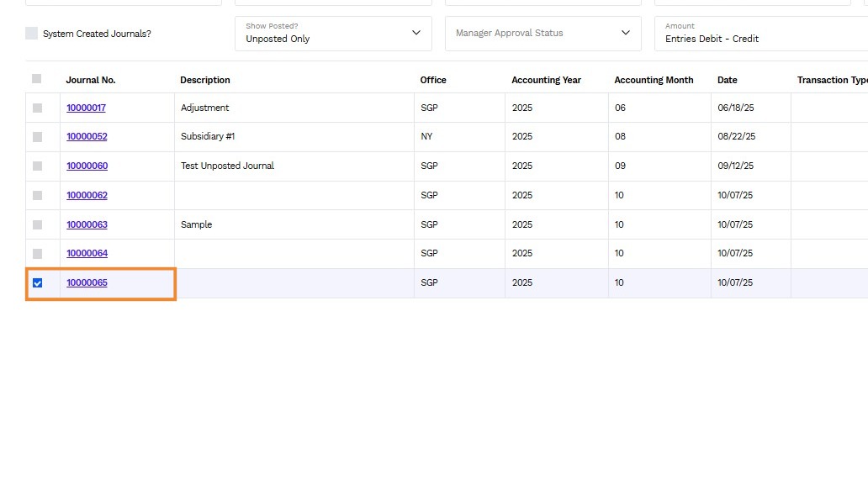Viewport: 868px width, 485px height.
Task: Sort by Journal No. column header
Action: 91,80
